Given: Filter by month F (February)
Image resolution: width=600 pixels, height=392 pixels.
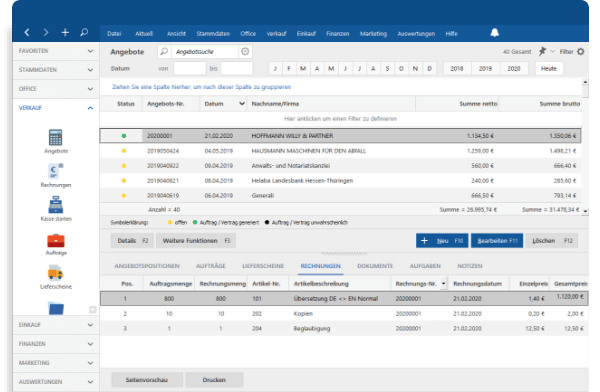Looking at the screenshot, I should tap(289, 69).
